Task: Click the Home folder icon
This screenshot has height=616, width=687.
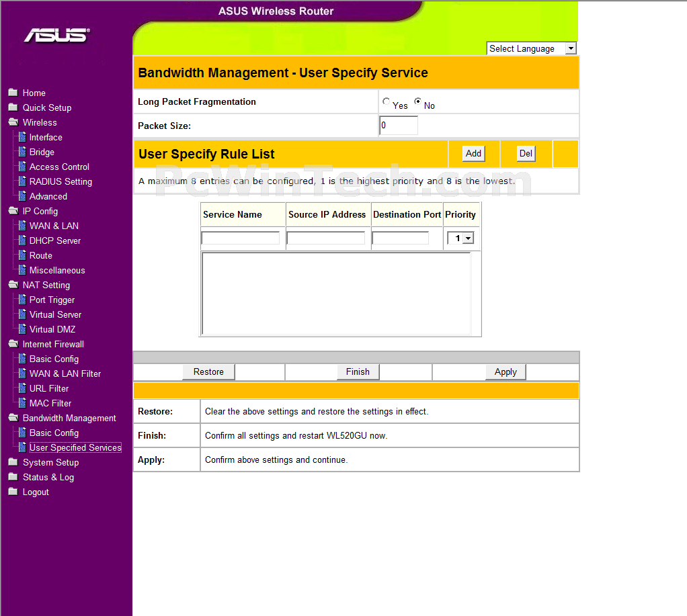Action: 13,93
